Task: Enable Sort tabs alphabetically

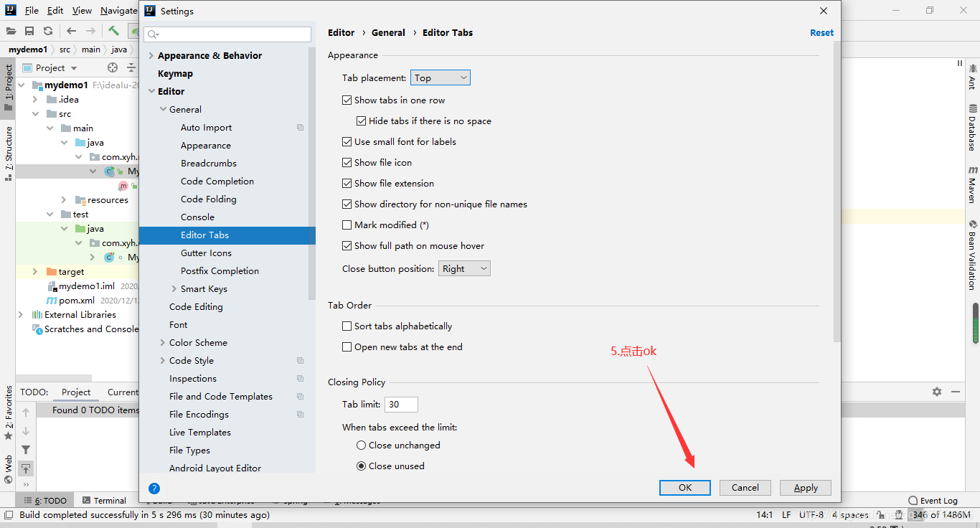Action: (347, 326)
